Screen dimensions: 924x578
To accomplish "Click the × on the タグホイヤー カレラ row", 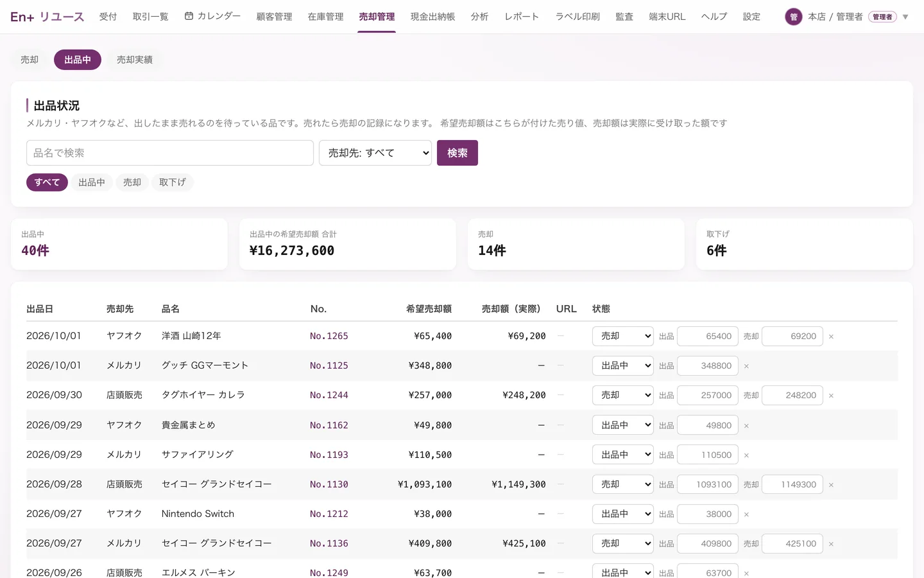I will [x=831, y=396].
